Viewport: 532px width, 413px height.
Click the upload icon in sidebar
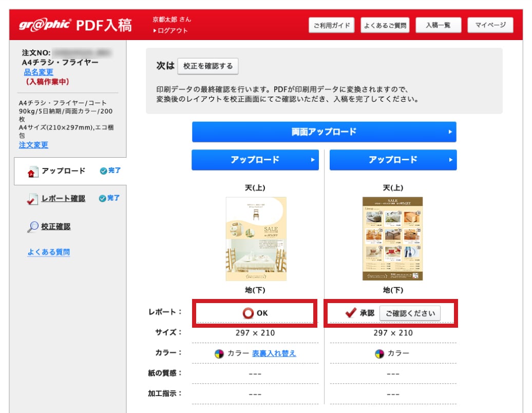point(33,172)
